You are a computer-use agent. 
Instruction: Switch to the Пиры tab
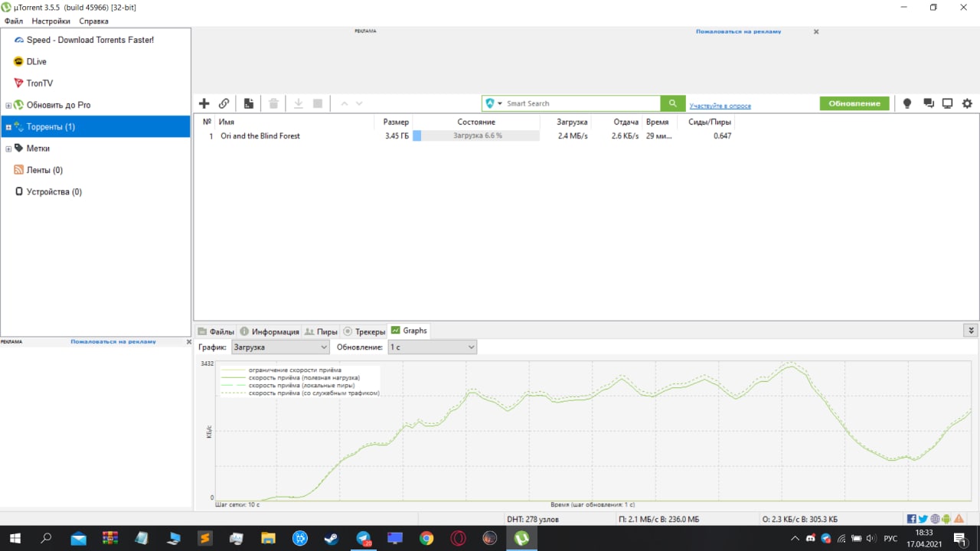pos(322,331)
